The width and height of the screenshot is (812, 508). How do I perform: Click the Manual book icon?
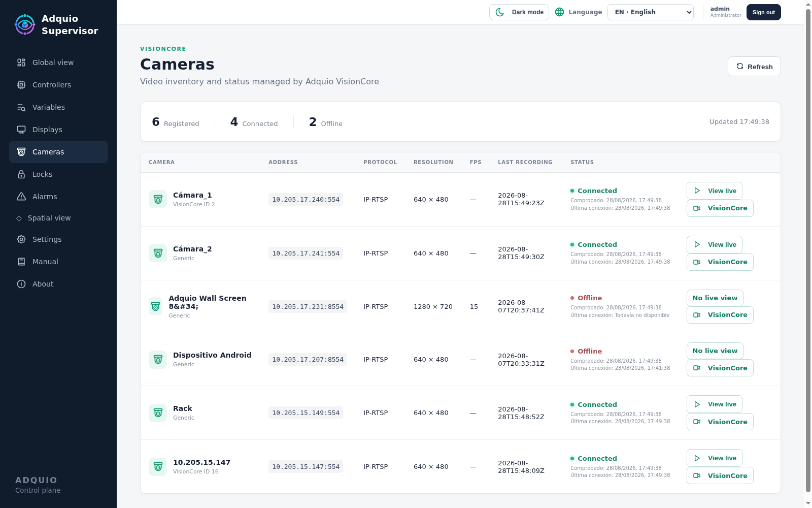coord(21,262)
